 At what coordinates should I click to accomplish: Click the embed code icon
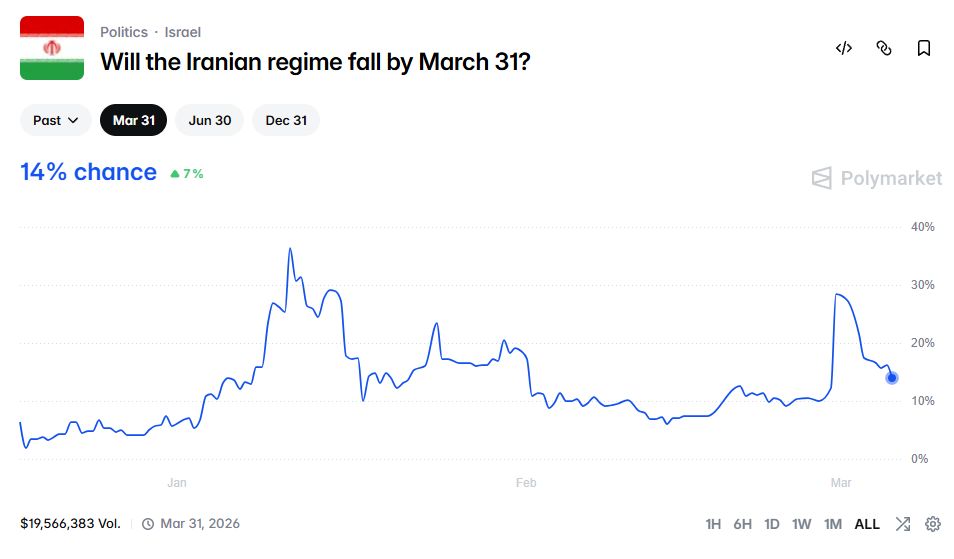pyautogui.click(x=844, y=48)
